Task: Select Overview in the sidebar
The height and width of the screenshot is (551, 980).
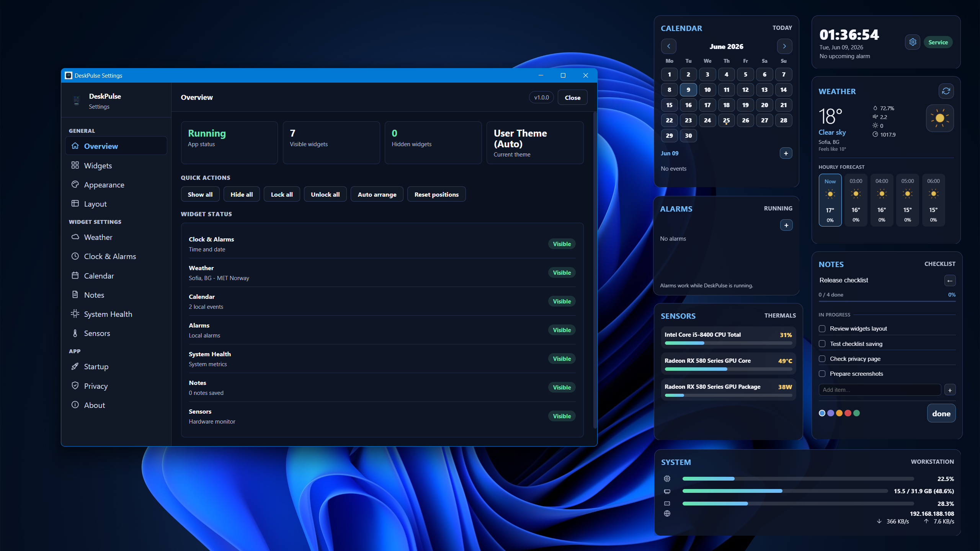Action: [x=116, y=146]
